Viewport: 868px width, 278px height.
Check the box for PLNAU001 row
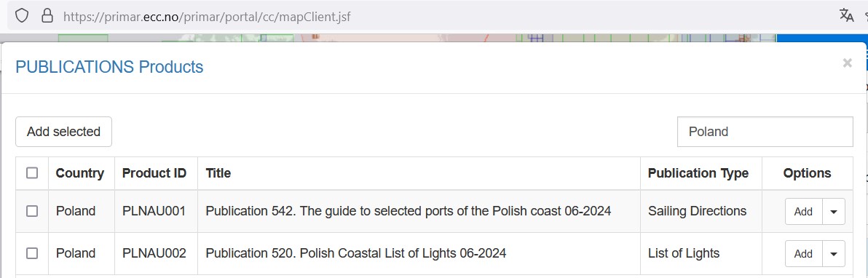pyautogui.click(x=32, y=211)
